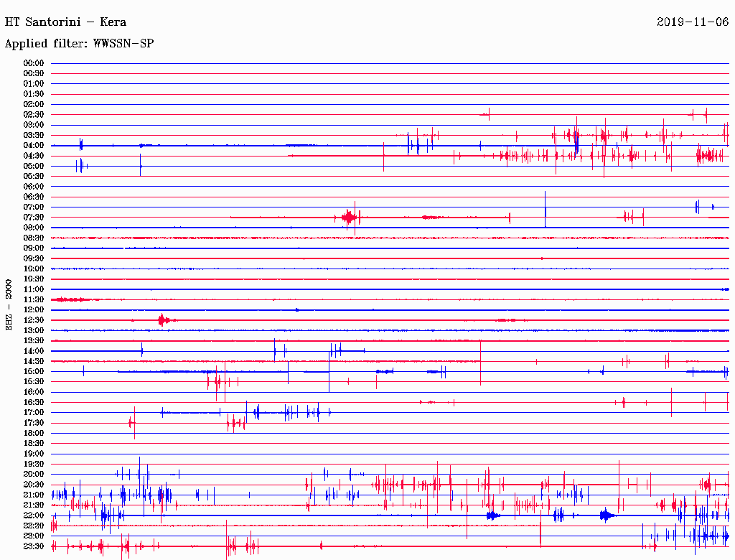This screenshot has width=735, height=560.
Task: Select the 00:30 time label
Action: click(x=34, y=74)
